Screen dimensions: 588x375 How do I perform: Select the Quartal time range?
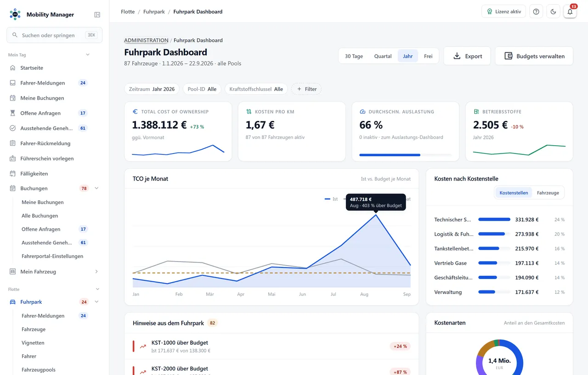point(383,56)
